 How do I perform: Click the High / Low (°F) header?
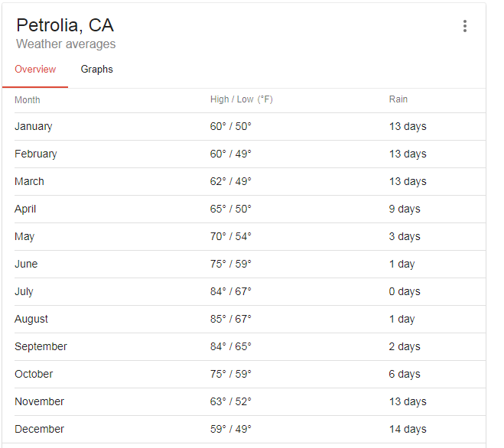242,99
